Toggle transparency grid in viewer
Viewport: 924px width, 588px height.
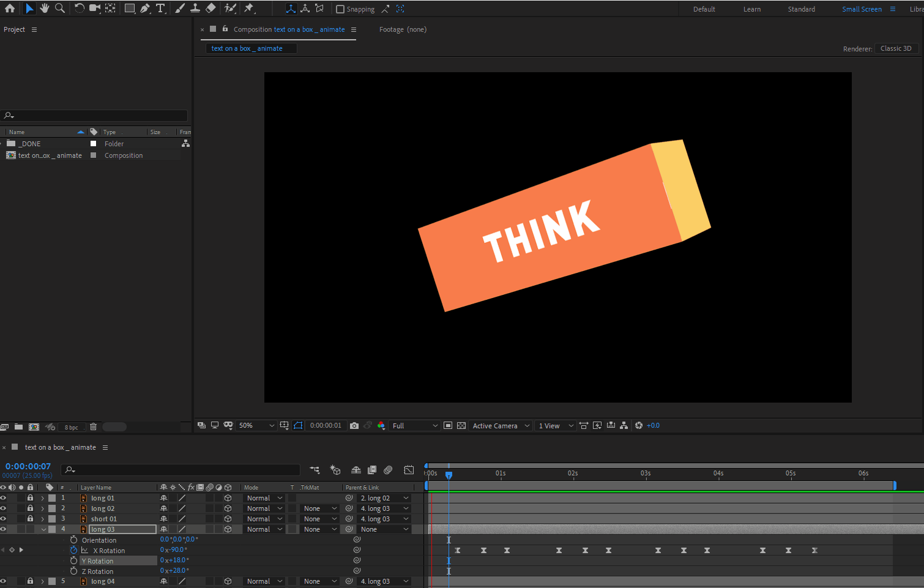coord(461,425)
